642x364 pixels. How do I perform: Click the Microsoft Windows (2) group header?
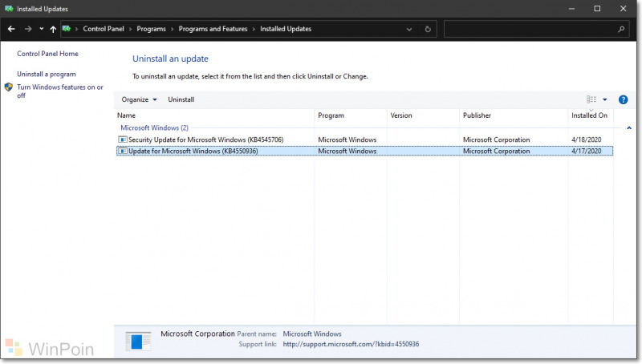(154, 127)
